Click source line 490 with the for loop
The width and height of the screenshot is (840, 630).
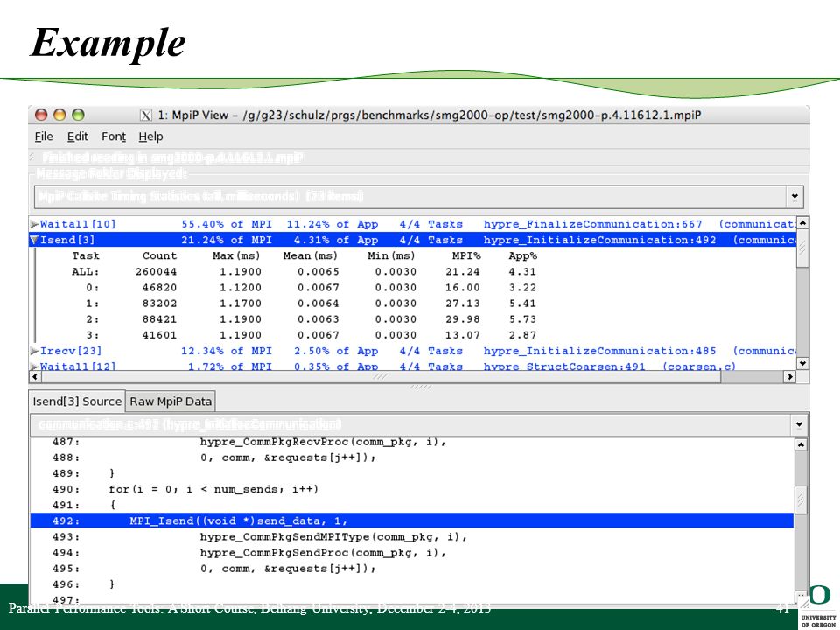pos(411,489)
